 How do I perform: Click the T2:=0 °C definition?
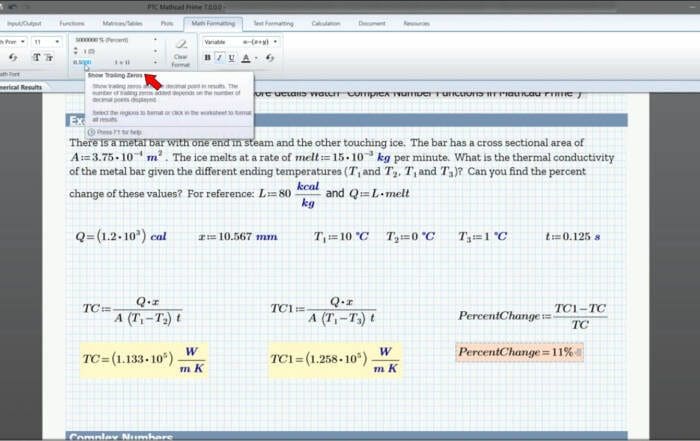(411, 237)
